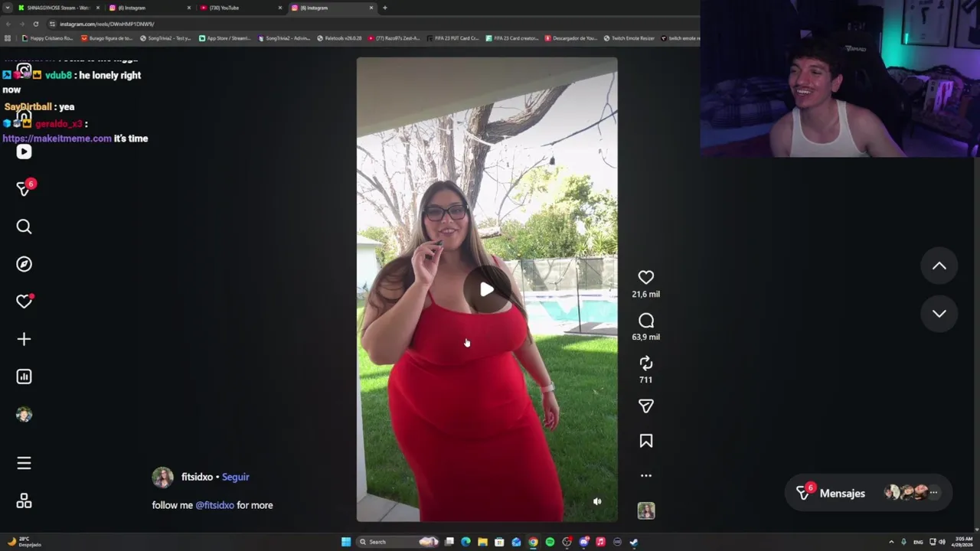Open Chrome from the taskbar
The width and height of the screenshot is (980, 551).
533,542
